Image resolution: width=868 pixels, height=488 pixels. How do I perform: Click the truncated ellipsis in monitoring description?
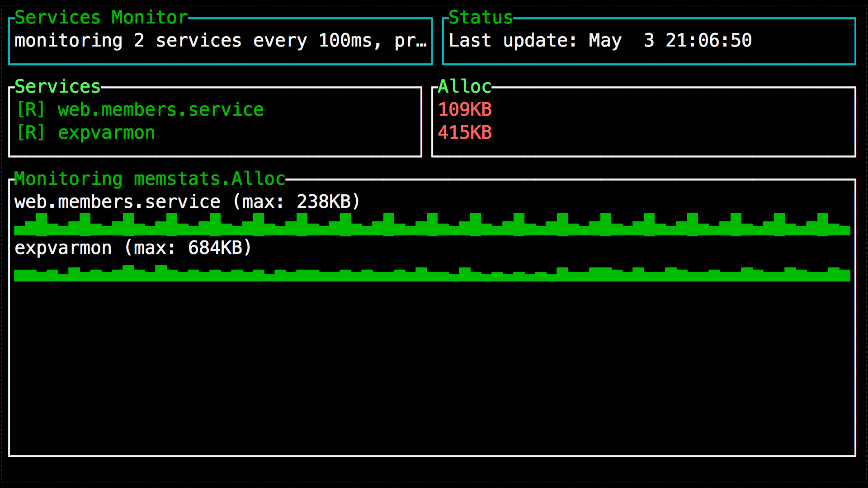point(422,42)
